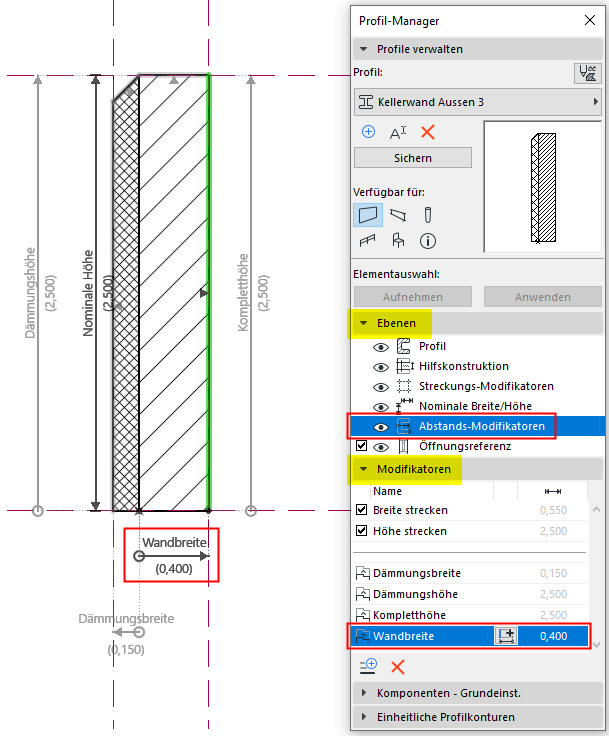Click the offset edge button in Wandbreite row
Viewport: 609px width, 736px height.
(506, 636)
